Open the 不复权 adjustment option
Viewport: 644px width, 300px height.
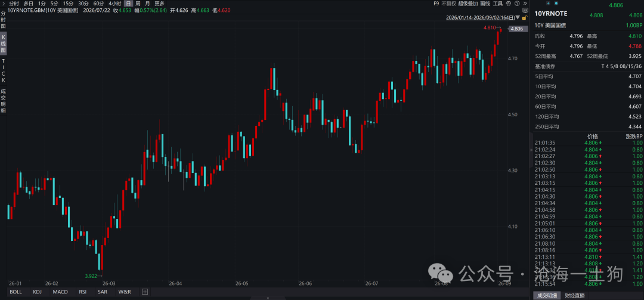coord(449,4)
